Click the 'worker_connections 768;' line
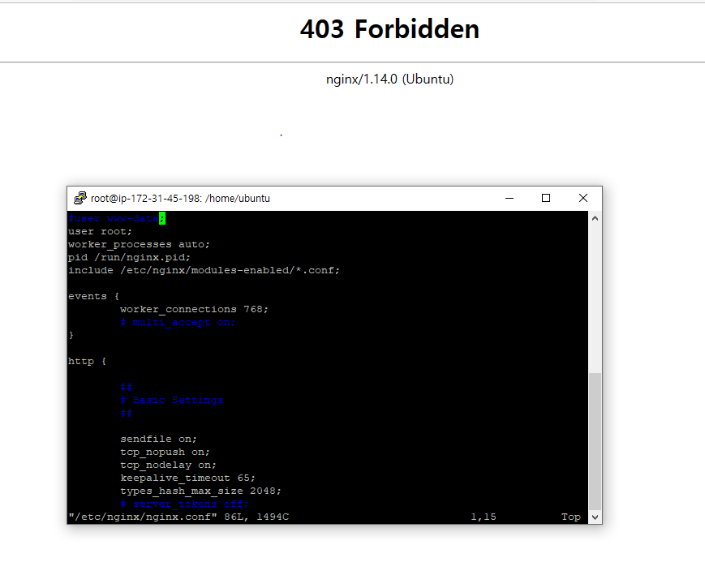Screen dimensions: 705x588 coord(194,309)
